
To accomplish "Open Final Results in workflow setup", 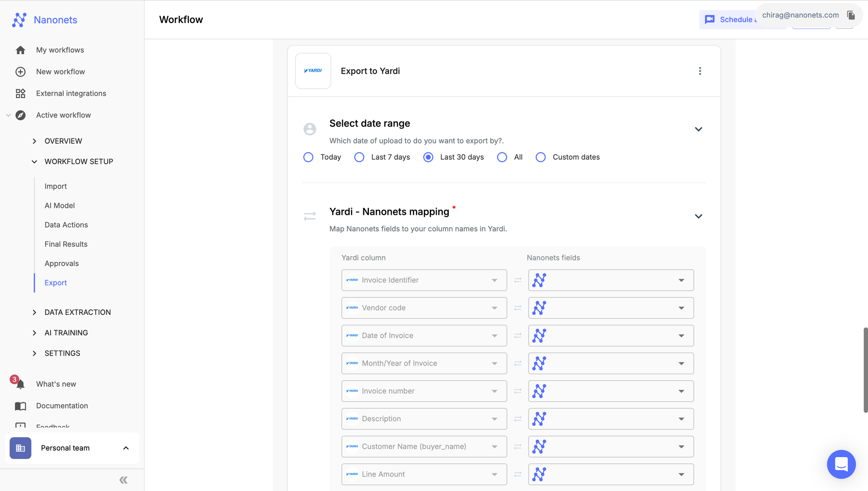I will 66,244.
